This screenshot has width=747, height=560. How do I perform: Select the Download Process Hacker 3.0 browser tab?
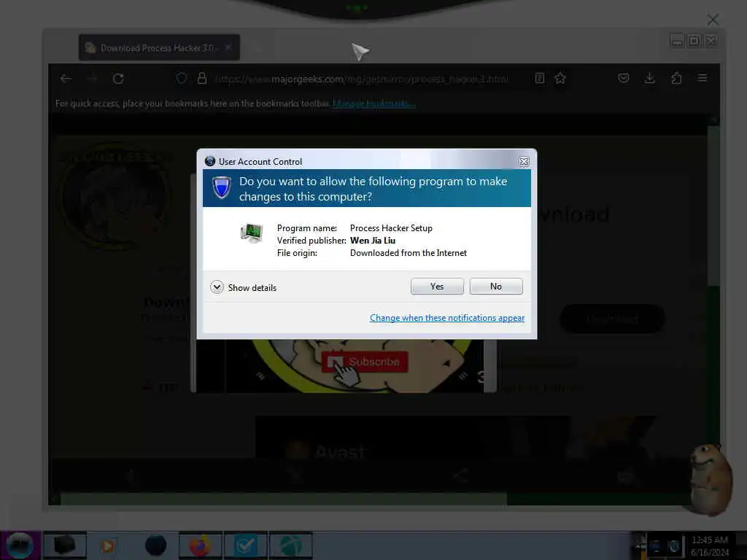click(159, 47)
